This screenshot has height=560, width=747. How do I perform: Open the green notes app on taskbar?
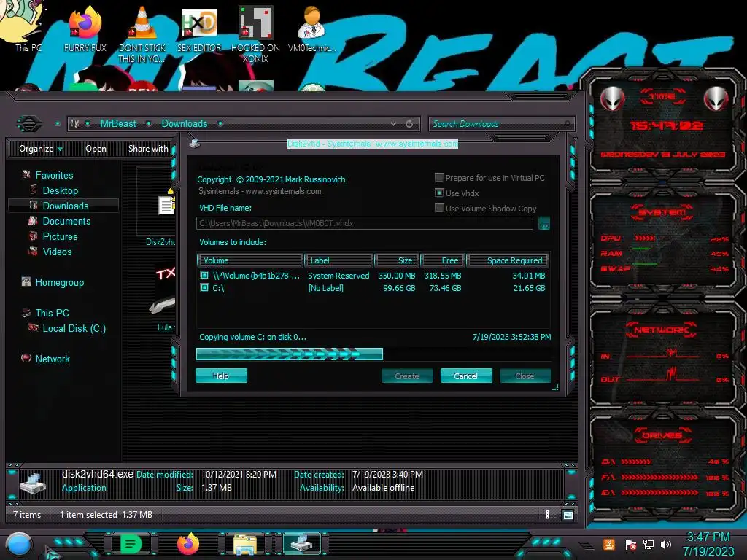(x=131, y=544)
